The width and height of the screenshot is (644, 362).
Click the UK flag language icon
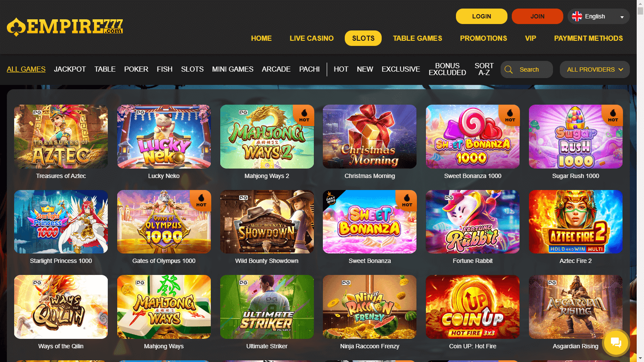(x=577, y=16)
